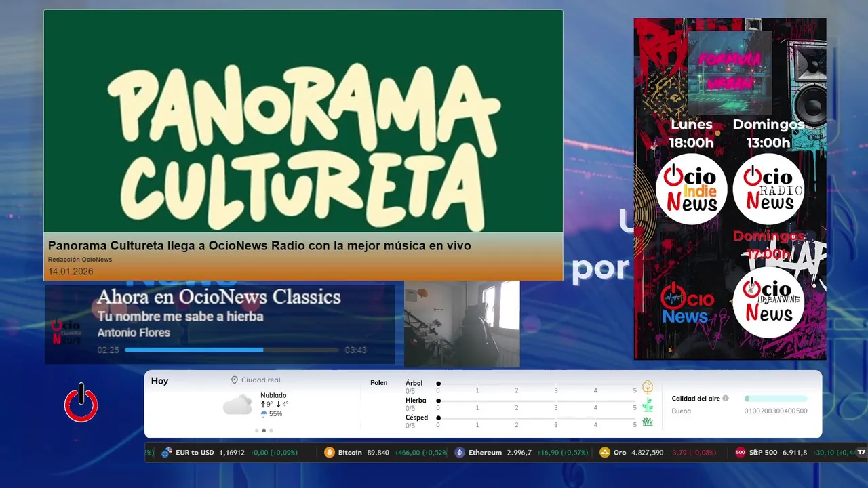The height and width of the screenshot is (488, 868).
Task: Click the elapsed time 02:25
Action: click(x=108, y=350)
